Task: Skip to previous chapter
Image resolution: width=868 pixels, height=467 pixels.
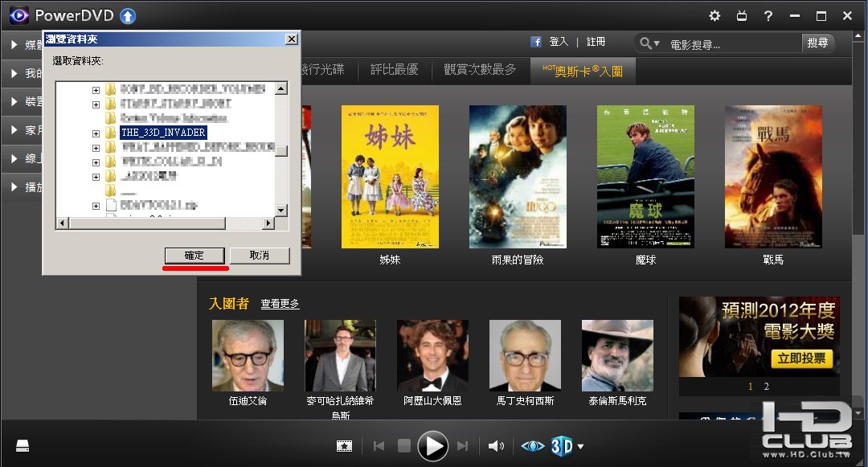Action: 379,446
